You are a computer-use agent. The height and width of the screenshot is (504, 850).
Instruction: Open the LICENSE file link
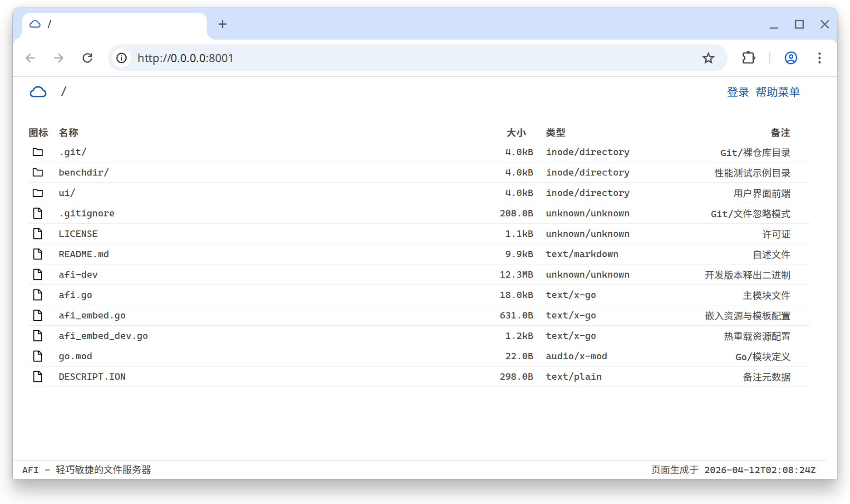(78, 234)
